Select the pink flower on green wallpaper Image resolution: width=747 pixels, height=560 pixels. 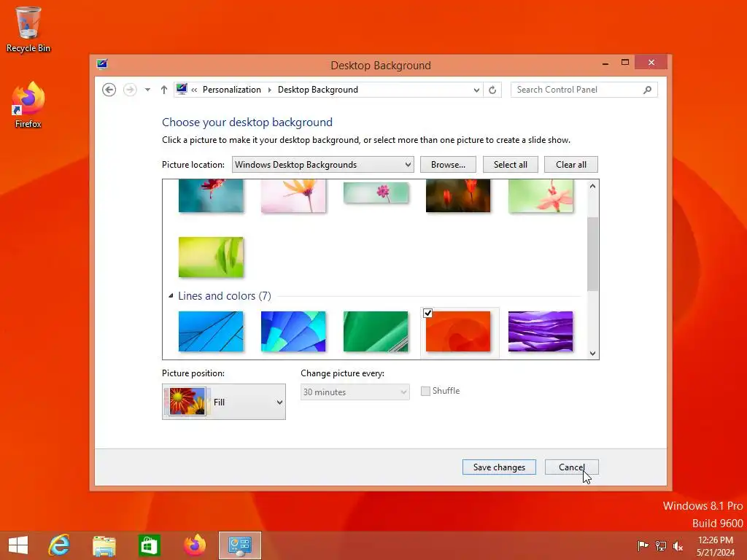(x=541, y=195)
